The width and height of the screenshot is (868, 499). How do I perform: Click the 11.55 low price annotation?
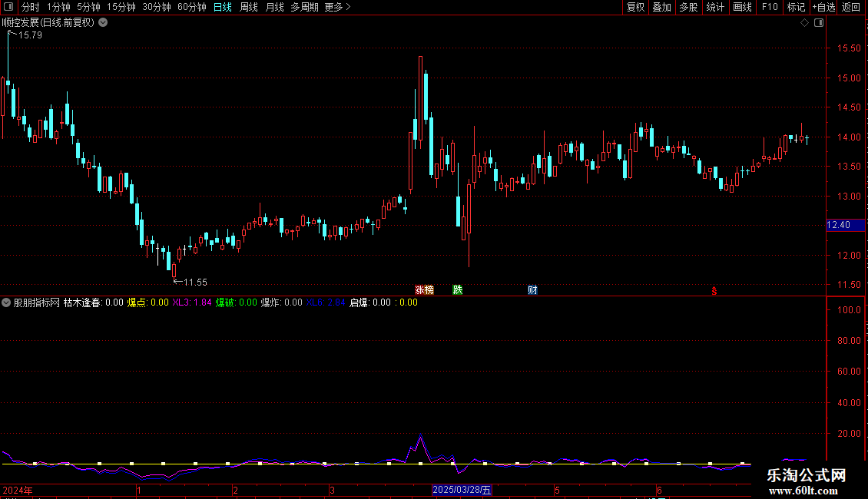coord(195,283)
